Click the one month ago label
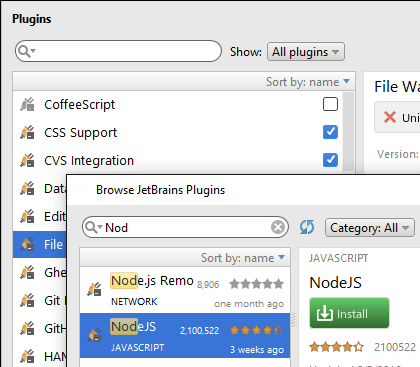Screen dimensions: 420x367 click(249, 304)
